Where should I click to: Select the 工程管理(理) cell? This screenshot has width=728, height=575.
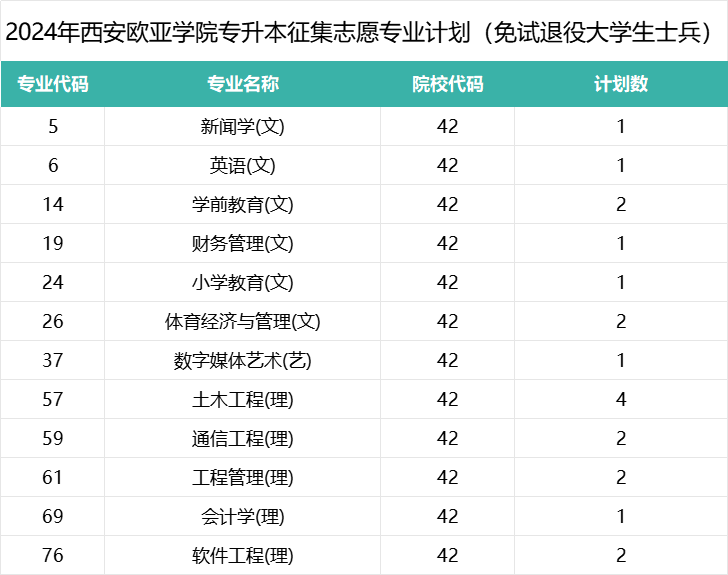[243, 477]
